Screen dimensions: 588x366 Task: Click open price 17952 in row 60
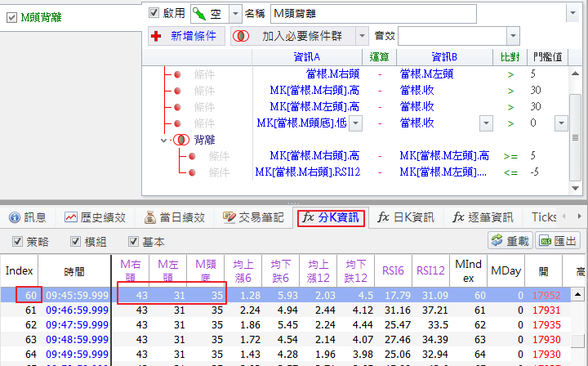coord(546,296)
